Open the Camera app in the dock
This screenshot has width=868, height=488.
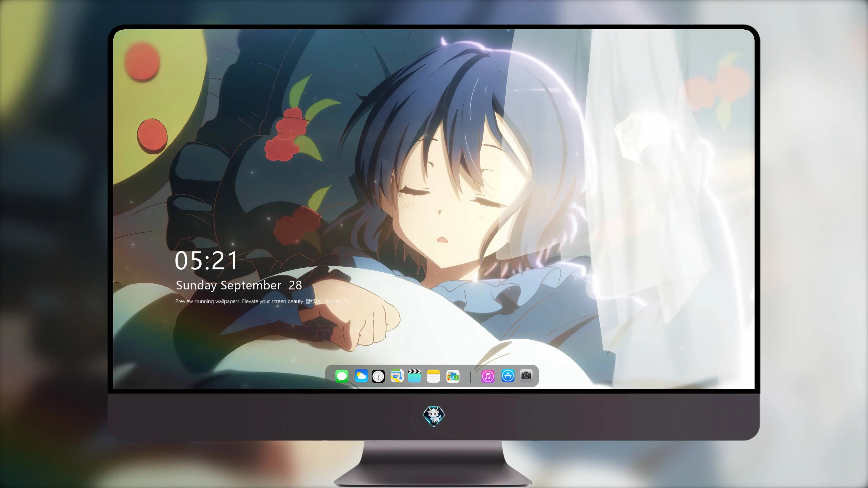[x=526, y=376]
